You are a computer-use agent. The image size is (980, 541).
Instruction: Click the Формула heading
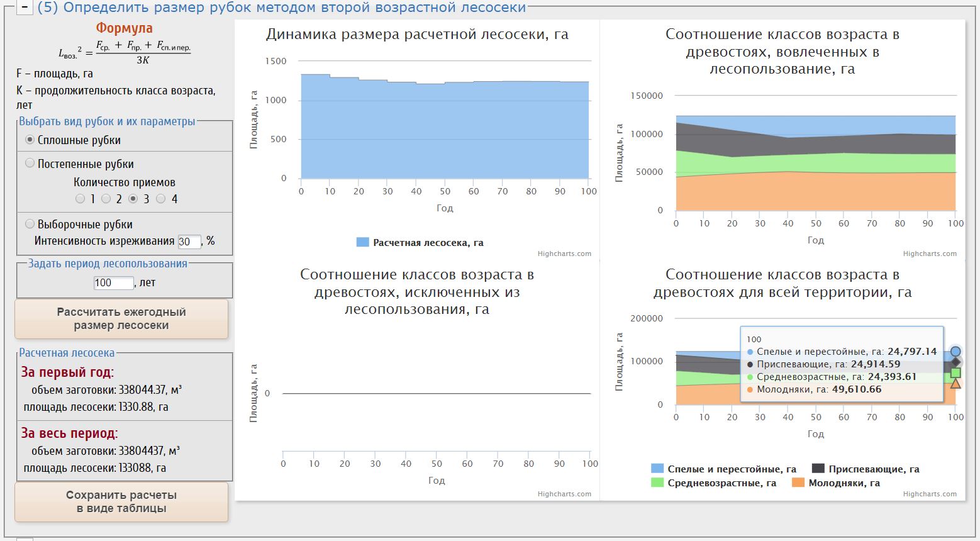pos(125,28)
